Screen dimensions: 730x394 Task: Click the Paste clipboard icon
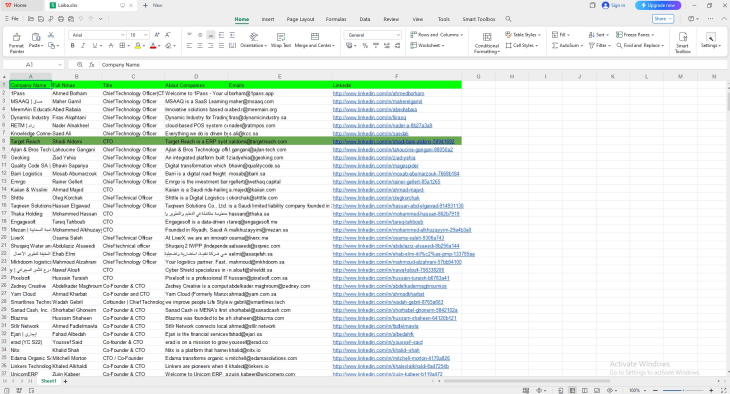click(x=35, y=37)
